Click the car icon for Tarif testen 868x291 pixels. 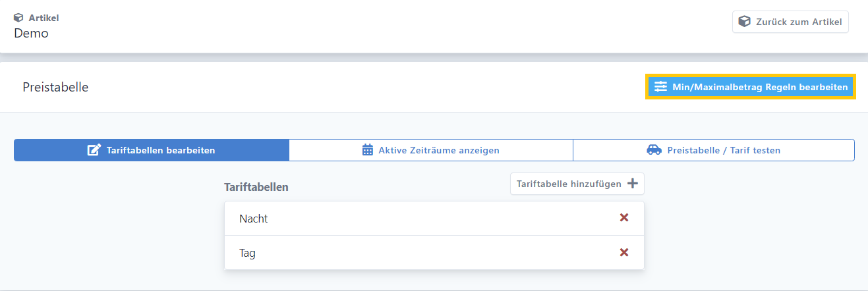[654, 150]
